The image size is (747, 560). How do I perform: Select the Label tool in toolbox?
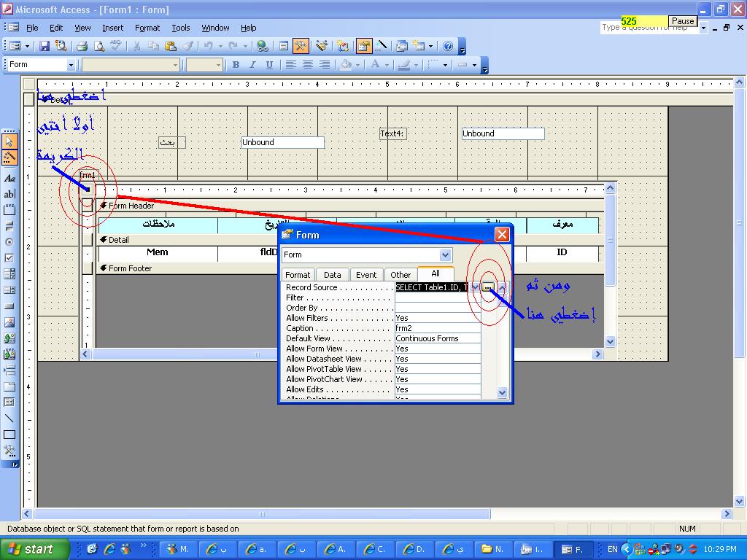(9, 179)
